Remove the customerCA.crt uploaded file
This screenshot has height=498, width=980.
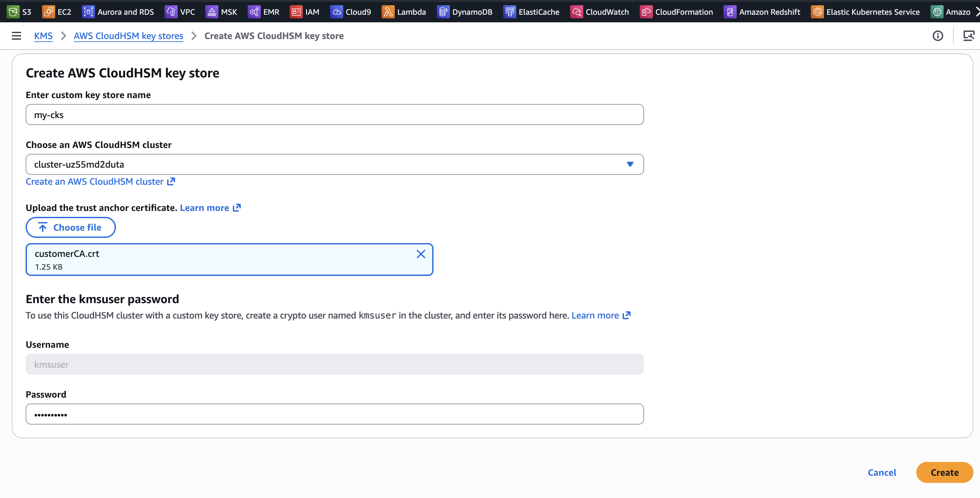(421, 254)
